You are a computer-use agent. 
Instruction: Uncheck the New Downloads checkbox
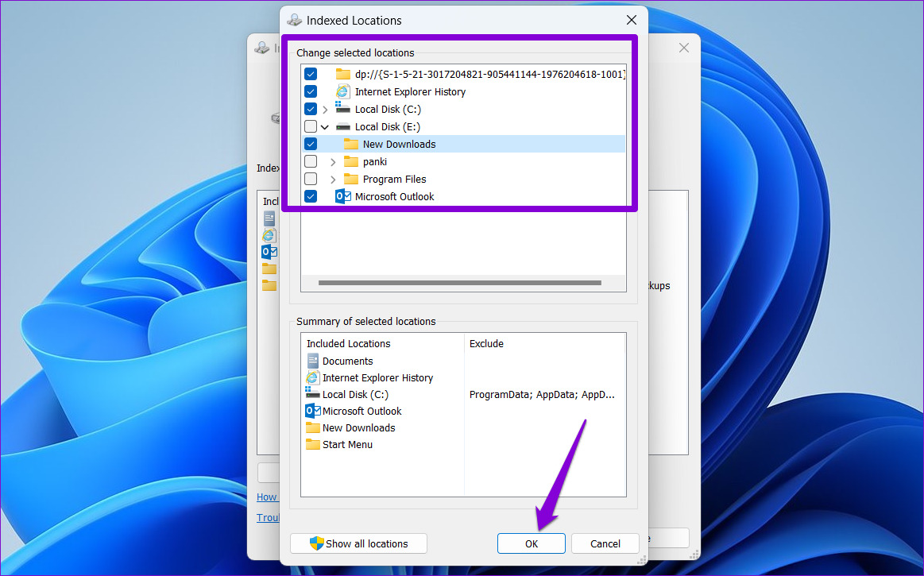coord(311,145)
